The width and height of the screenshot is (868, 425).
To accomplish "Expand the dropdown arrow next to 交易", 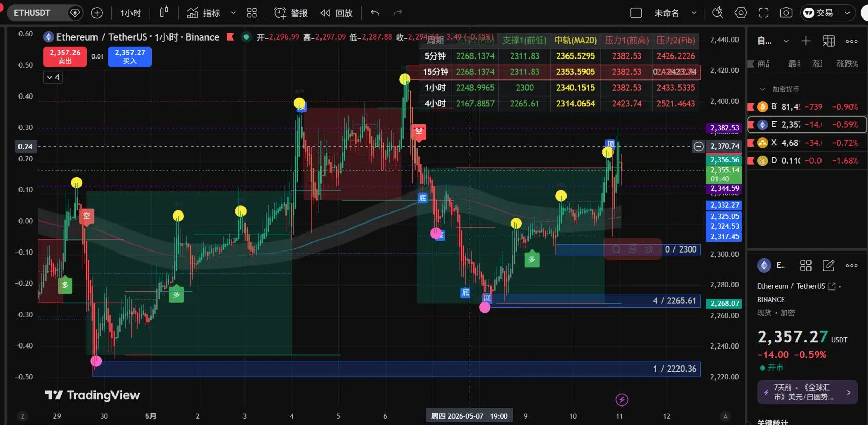I will 847,13.
